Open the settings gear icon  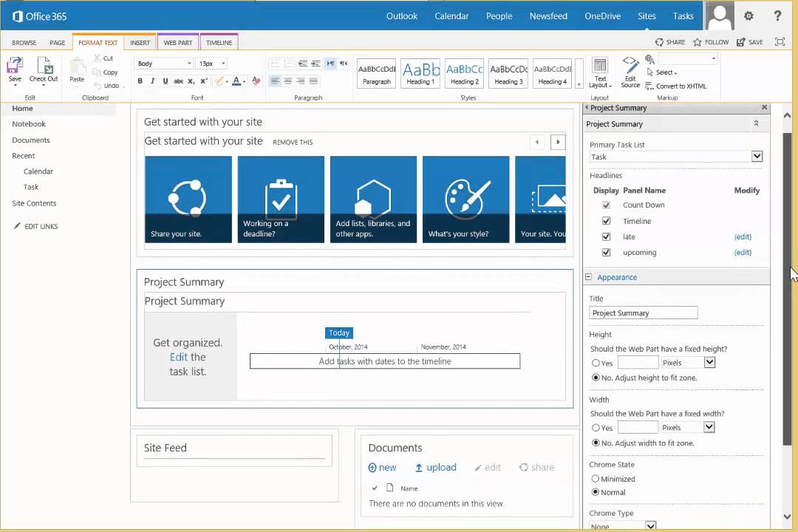[x=748, y=16]
